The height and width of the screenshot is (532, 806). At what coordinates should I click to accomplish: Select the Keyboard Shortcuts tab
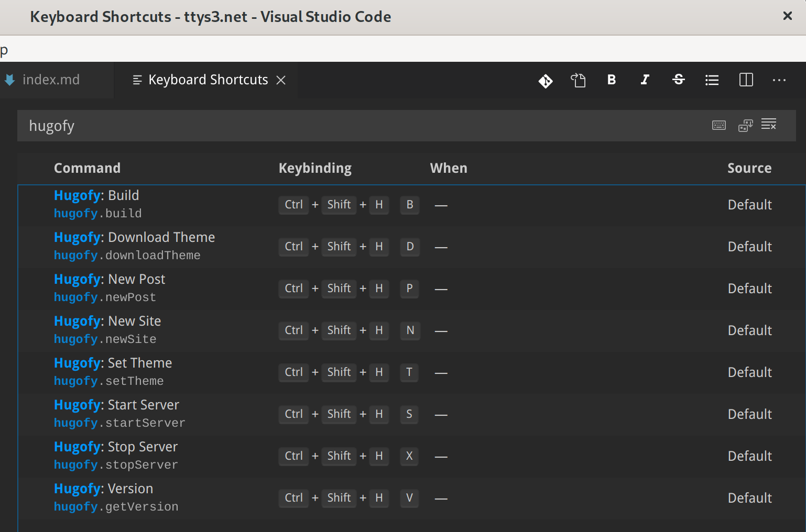pos(208,80)
